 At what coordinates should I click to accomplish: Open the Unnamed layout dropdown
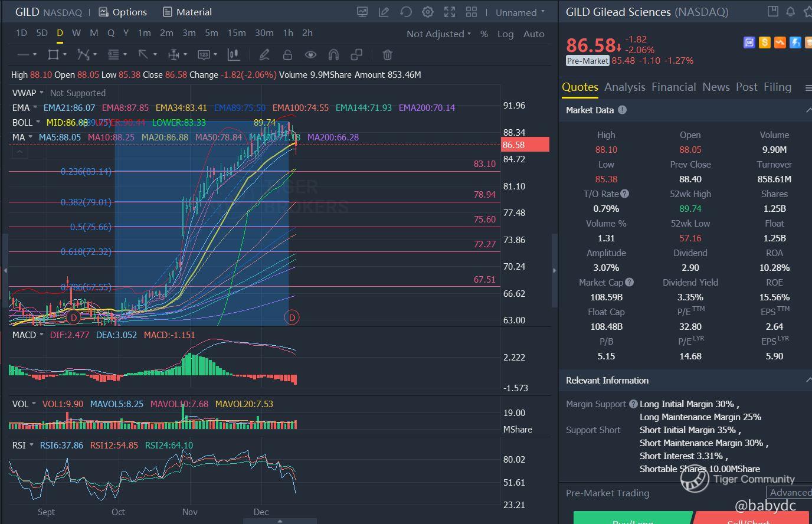[520, 12]
